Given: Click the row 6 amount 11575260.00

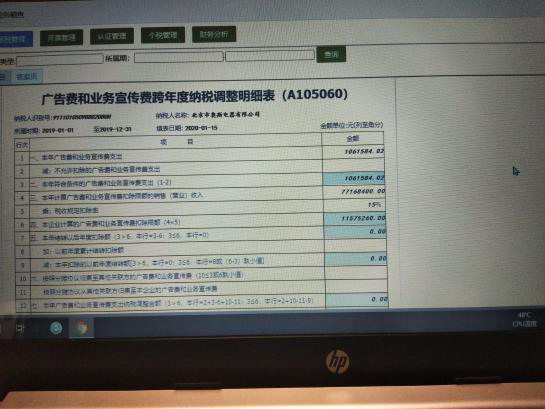Looking at the screenshot, I should [x=355, y=219].
